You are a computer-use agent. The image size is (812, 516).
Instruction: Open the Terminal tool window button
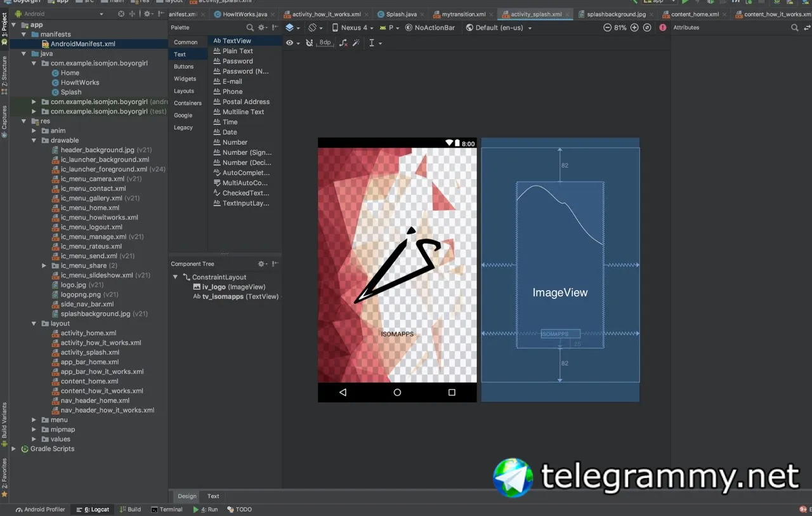[167, 509]
